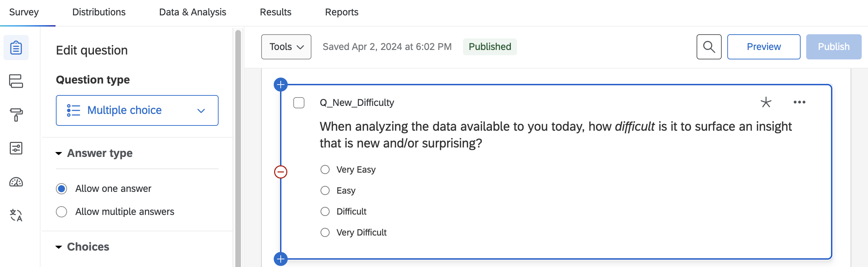Select the Allow multiple answers radio button
Viewport: 868px width, 267px height.
click(x=62, y=212)
